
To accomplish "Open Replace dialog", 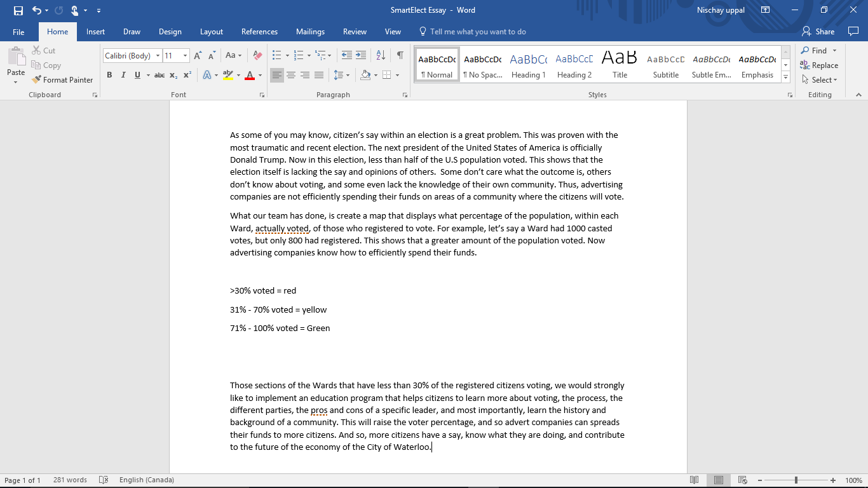I will [x=820, y=65].
